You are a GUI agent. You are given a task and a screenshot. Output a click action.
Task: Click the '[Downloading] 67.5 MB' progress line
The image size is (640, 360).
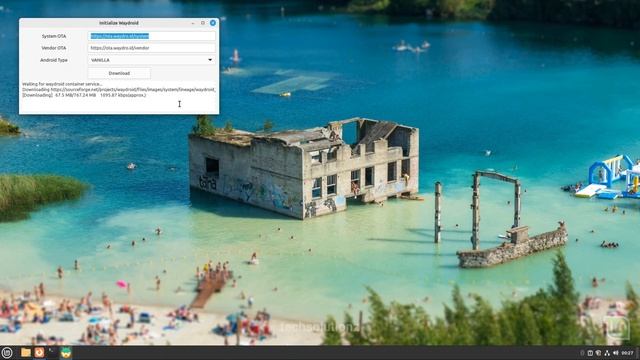point(84,95)
